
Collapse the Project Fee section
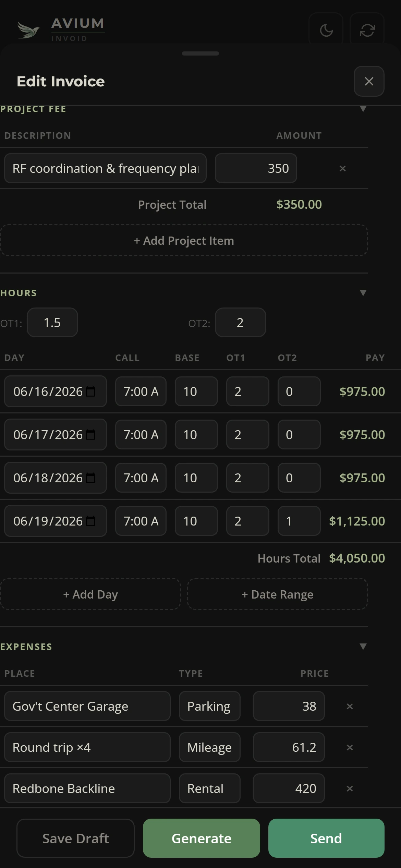363,109
